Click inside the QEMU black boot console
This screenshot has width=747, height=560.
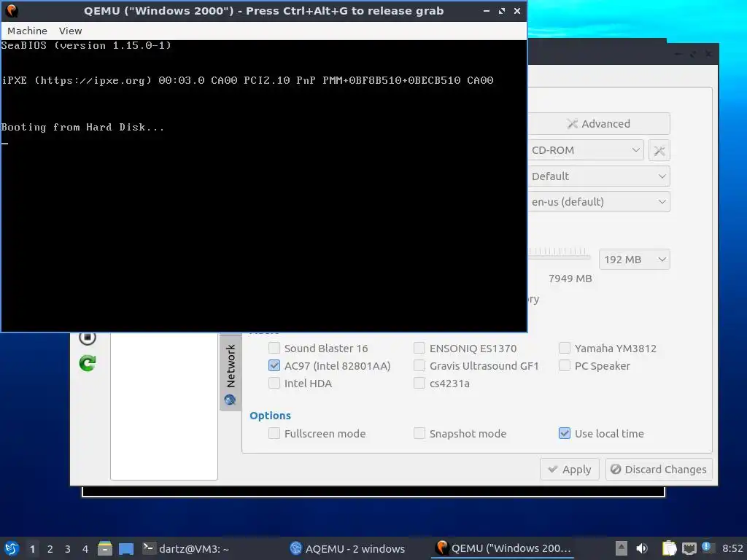click(264, 186)
